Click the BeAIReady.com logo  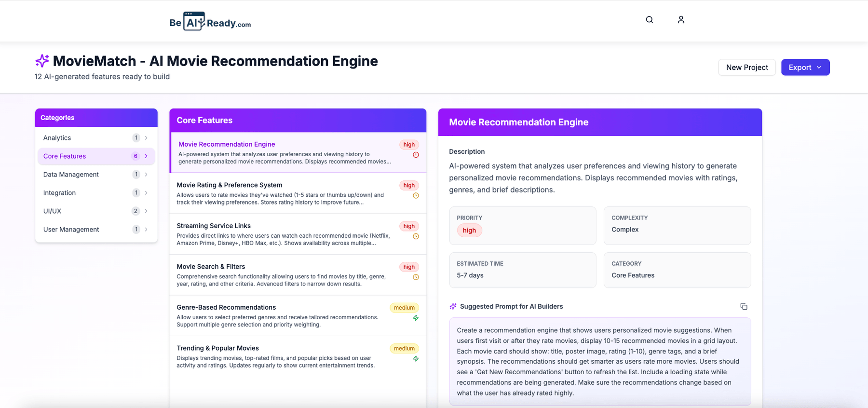click(x=210, y=21)
